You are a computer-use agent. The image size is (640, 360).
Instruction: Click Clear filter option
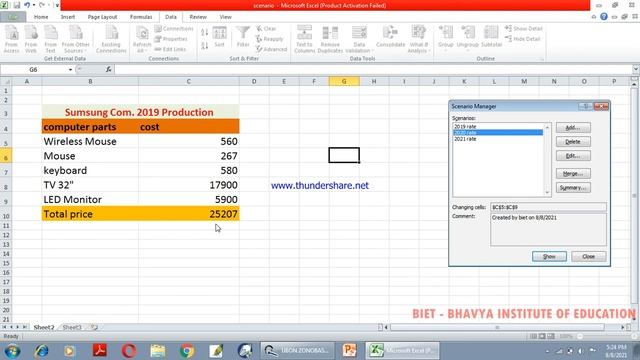(x=266, y=29)
